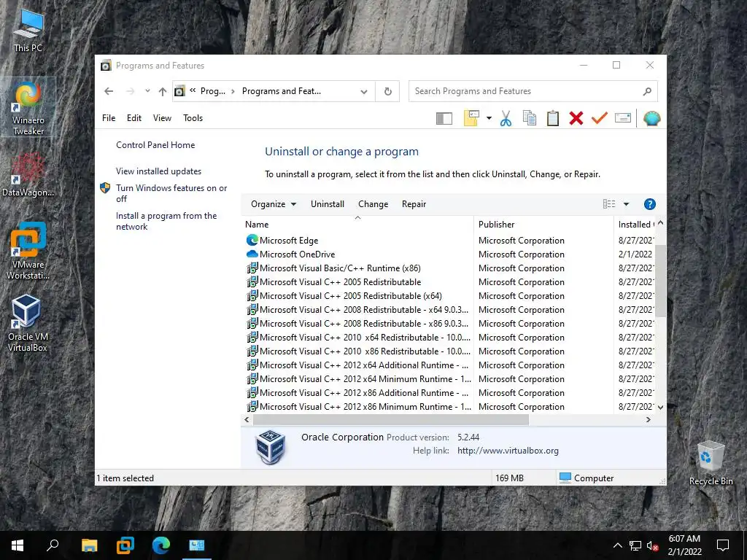Open the Action Center notification icon
Viewport: 747px width, 560px height.
pos(723,545)
